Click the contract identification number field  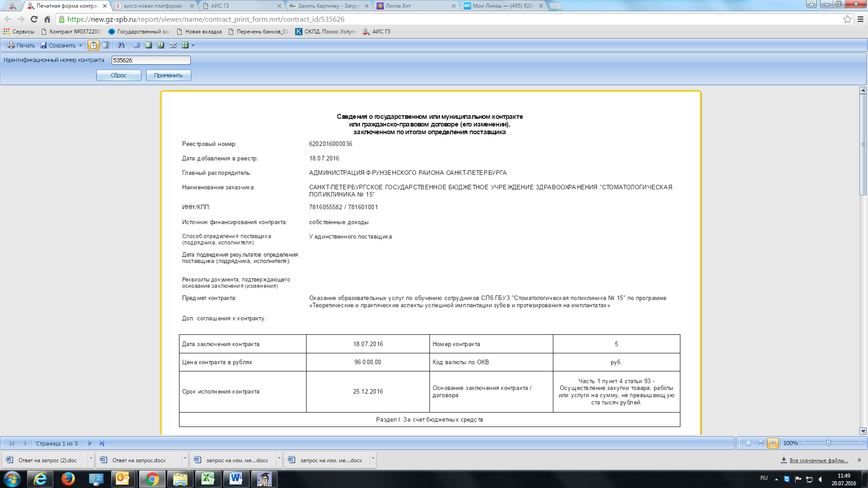151,60
